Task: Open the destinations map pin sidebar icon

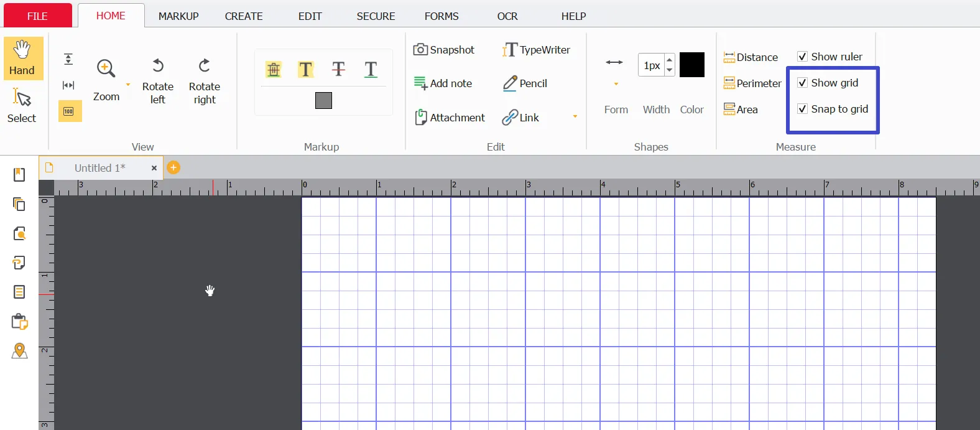Action: click(x=20, y=351)
